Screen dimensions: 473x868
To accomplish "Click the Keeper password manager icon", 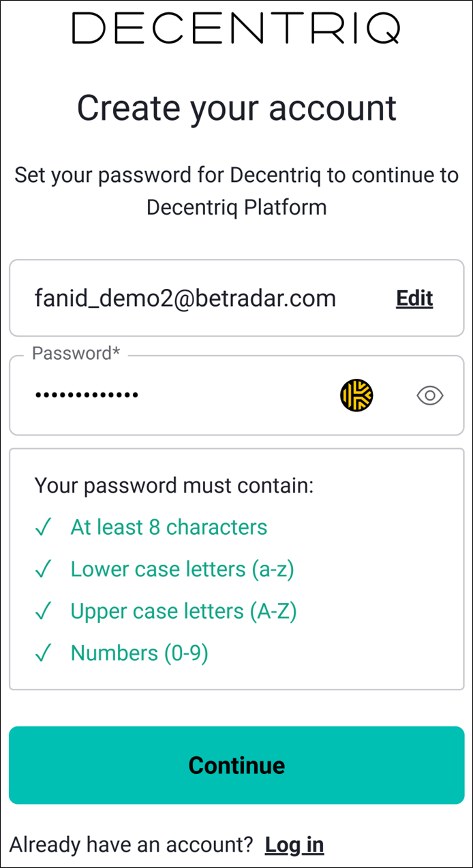I will point(356,395).
